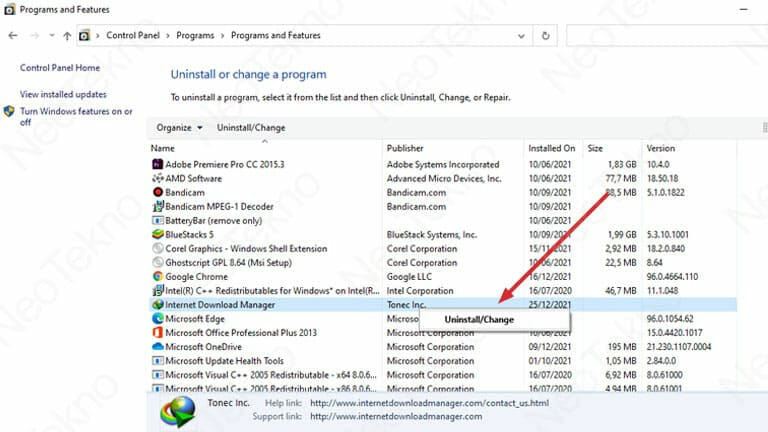Go to Control Panel Home
This screenshot has width=768, height=432.
(x=60, y=68)
